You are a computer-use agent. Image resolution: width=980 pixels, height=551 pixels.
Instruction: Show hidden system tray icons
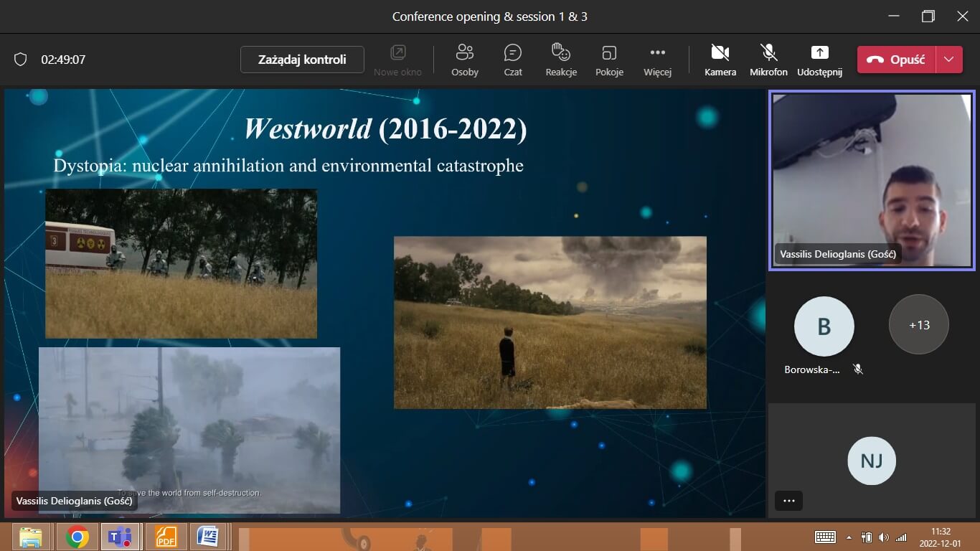pos(849,537)
